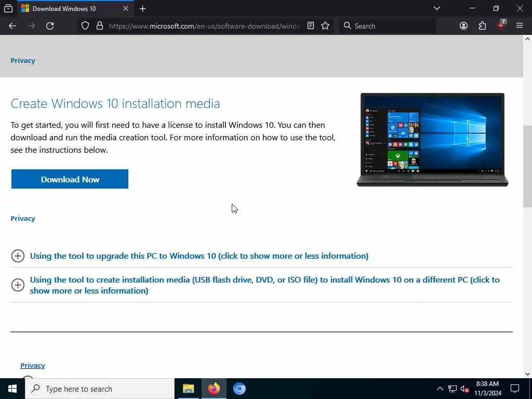
Task: Expand the plus icon for creating installation media
Action: click(18, 285)
